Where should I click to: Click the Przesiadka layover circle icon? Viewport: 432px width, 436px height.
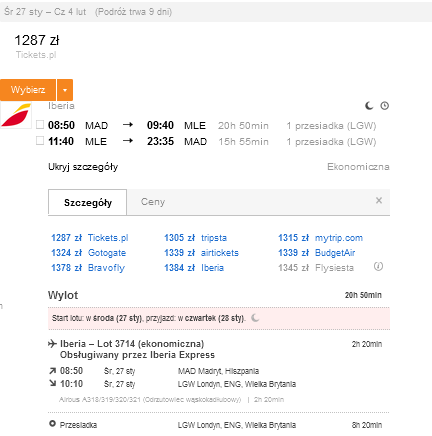(52, 424)
